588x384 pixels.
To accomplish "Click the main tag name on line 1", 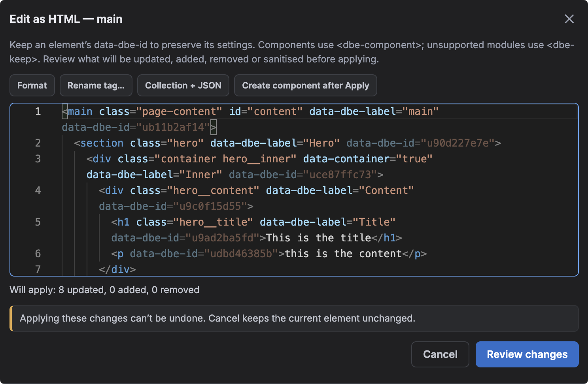I will tap(80, 111).
